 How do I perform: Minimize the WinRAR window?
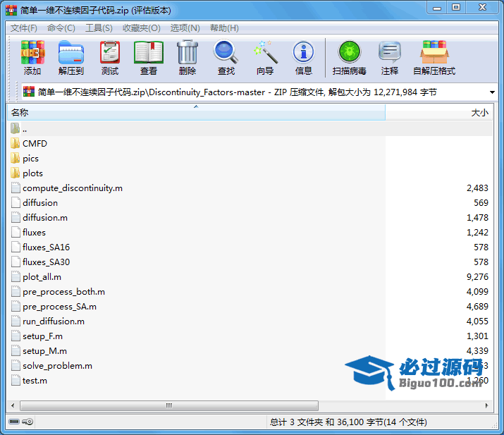pyautogui.click(x=437, y=8)
